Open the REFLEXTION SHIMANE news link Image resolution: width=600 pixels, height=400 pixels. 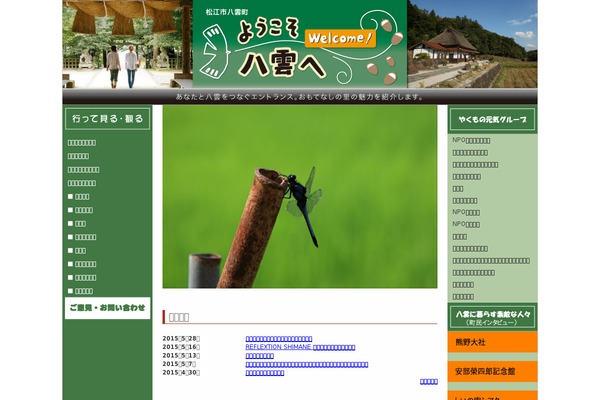pyautogui.click(x=300, y=347)
